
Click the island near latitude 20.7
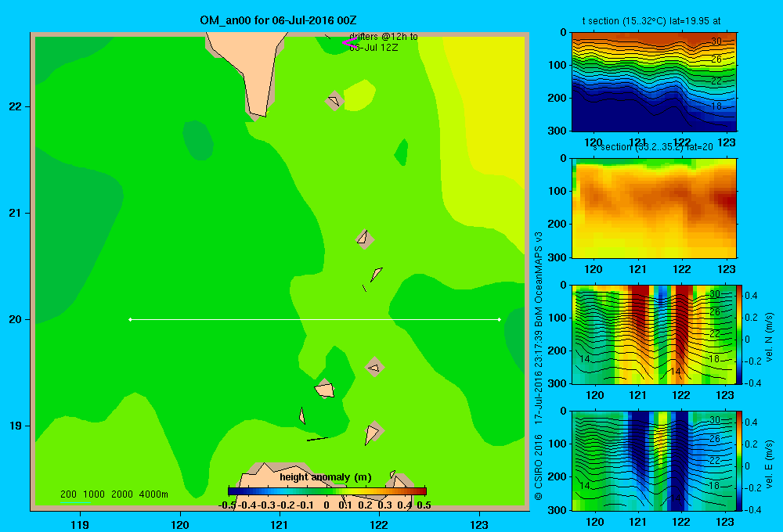click(365, 239)
